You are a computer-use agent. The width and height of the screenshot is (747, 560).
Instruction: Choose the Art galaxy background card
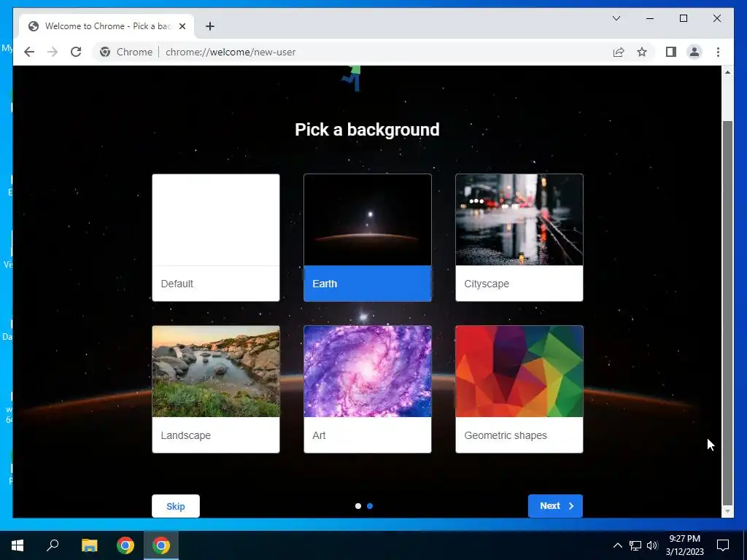click(x=368, y=389)
